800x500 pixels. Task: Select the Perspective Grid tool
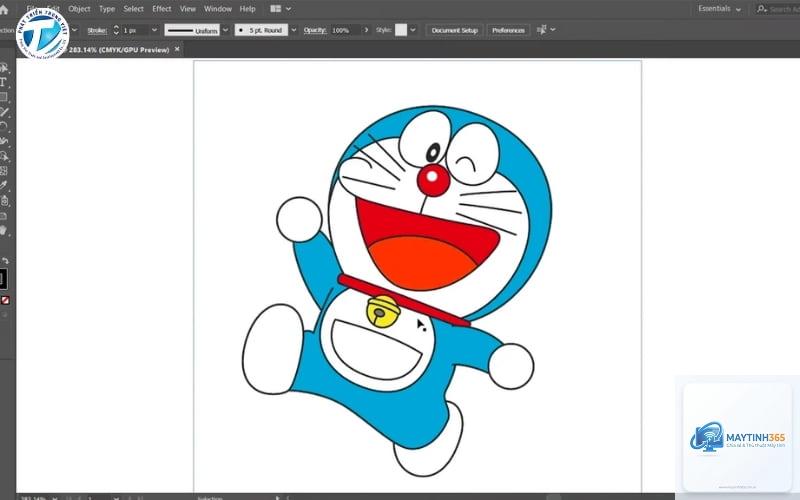coord(4,170)
